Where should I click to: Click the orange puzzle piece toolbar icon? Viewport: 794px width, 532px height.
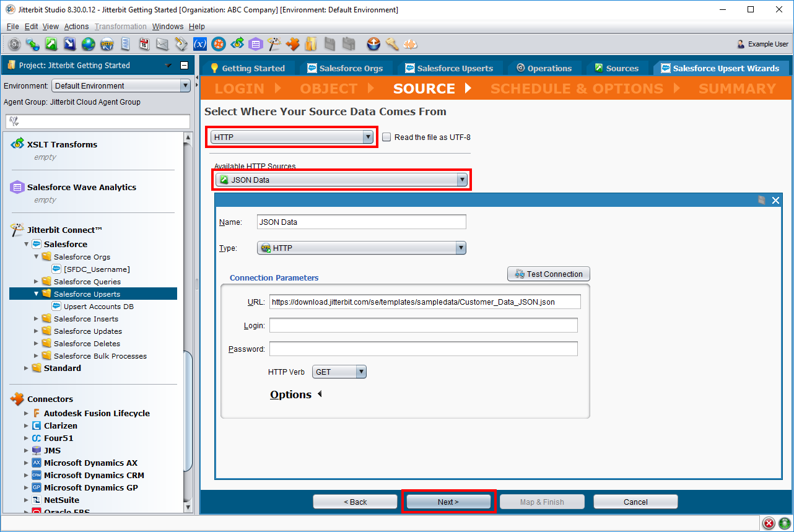click(292, 44)
